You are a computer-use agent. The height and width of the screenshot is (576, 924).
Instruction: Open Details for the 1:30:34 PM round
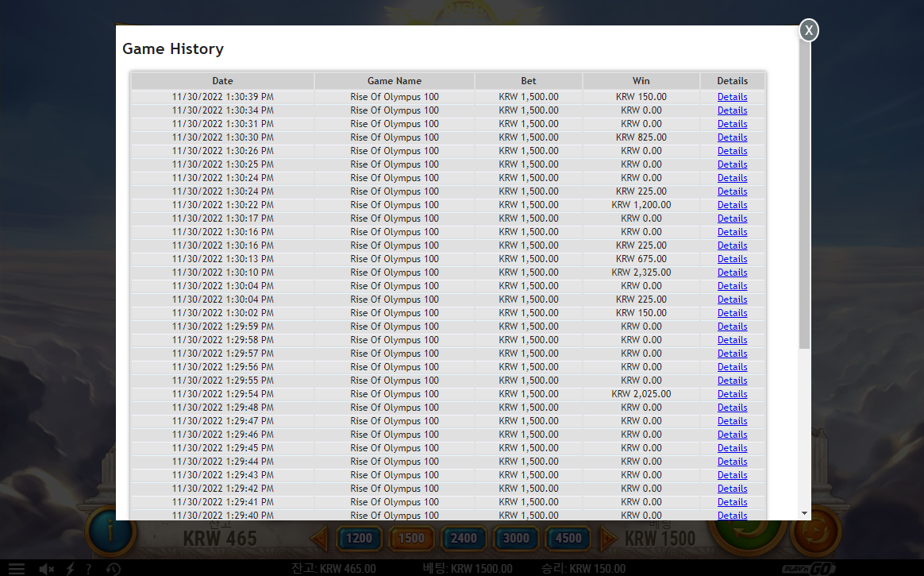pos(733,110)
